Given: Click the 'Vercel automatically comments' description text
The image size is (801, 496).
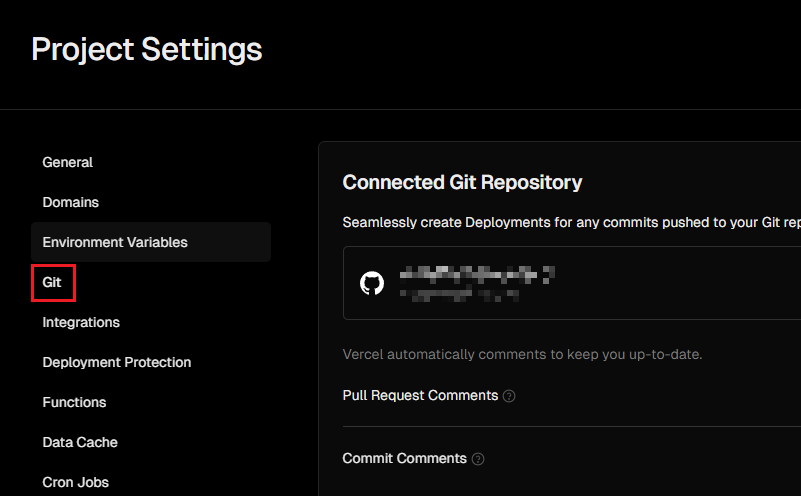Looking at the screenshot, I should 522,355.
